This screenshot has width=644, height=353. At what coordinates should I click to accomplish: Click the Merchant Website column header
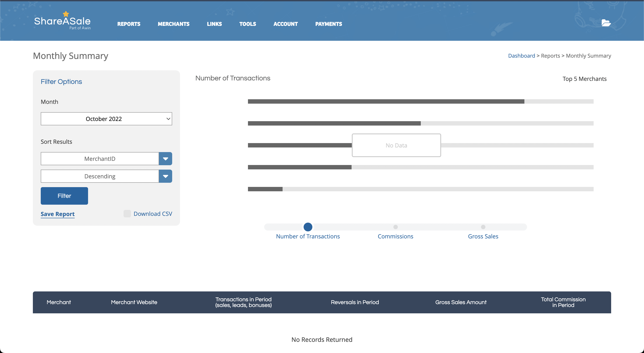(x=134, y=302)
